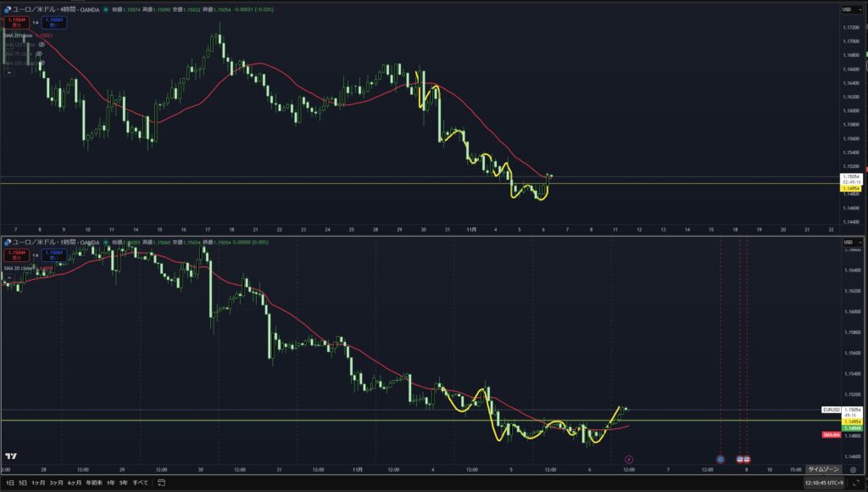Image resolution: width=868 pixels, height=492 pixels.
Task: Toggle visibility of the second SMA indicator
Action: [41, 44]
